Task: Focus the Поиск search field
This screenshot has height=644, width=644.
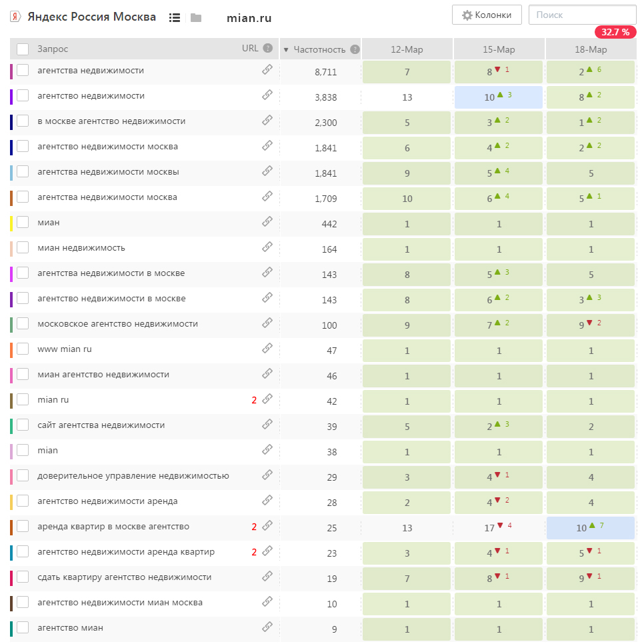Action: [583, 15]
